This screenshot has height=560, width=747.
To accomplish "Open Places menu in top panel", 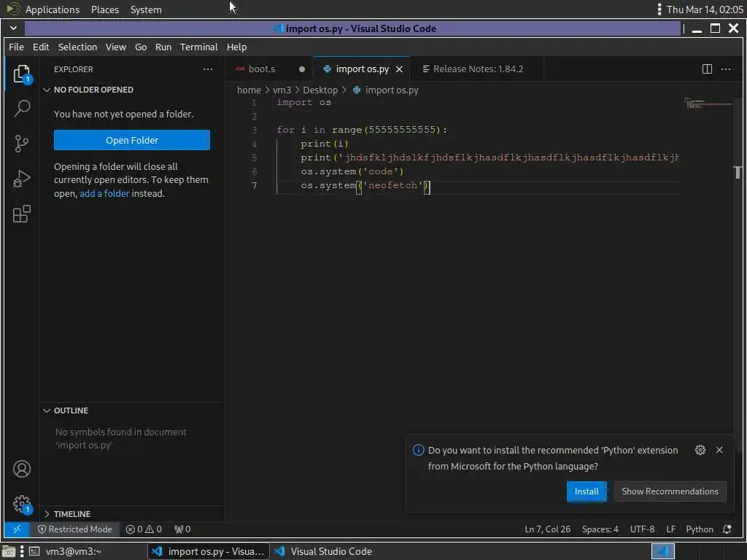I will pos(105,9).
